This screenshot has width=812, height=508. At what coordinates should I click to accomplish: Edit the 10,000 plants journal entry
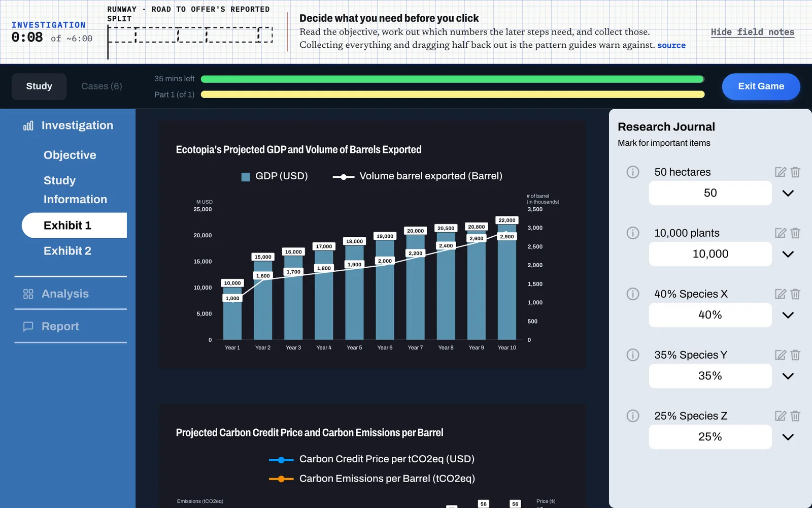pos(781,233)
